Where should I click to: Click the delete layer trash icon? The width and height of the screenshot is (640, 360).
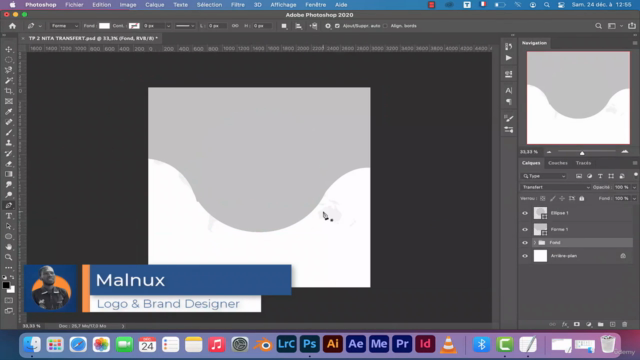tap(624, 324)
